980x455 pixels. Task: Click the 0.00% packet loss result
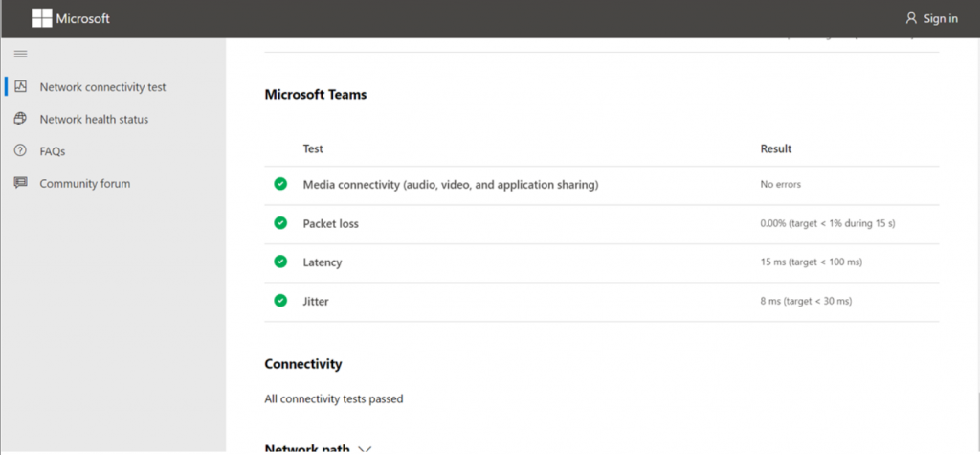point(828,223)
